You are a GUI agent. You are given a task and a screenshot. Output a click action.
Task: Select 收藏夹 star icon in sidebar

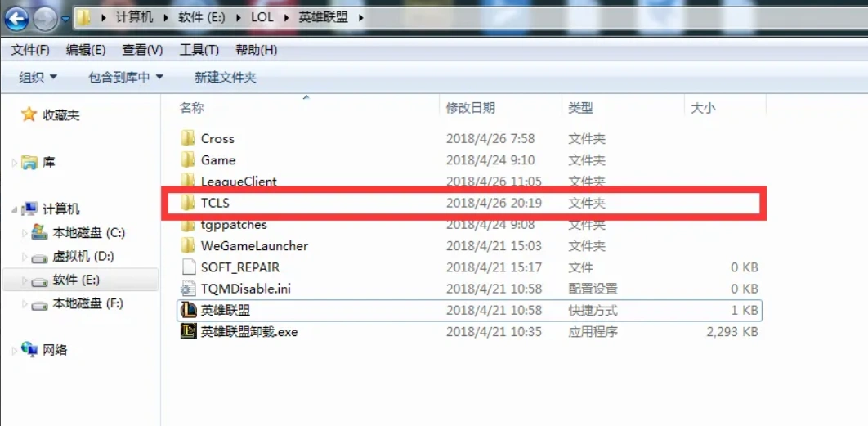click(29, 114)
